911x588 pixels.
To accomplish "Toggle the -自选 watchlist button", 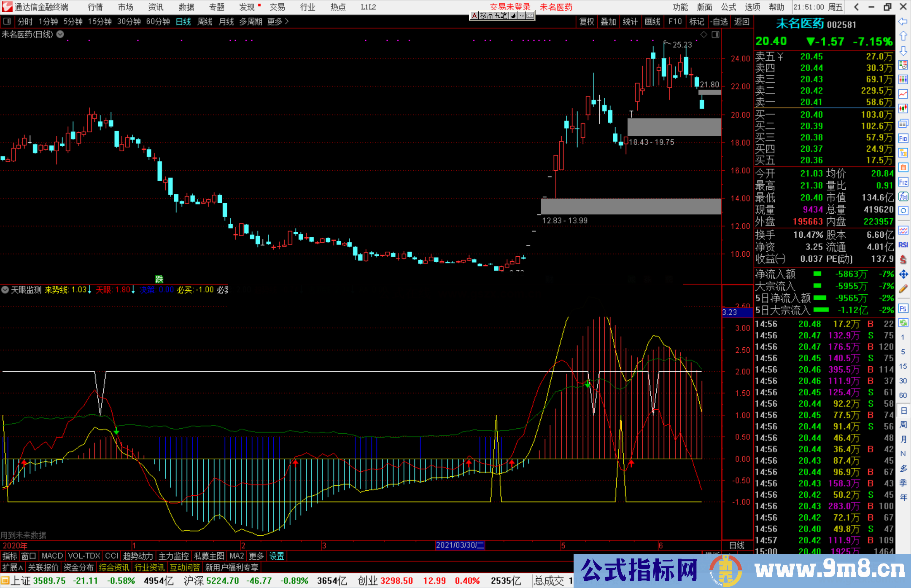I will pyautogui.click(x=719, y=22).
